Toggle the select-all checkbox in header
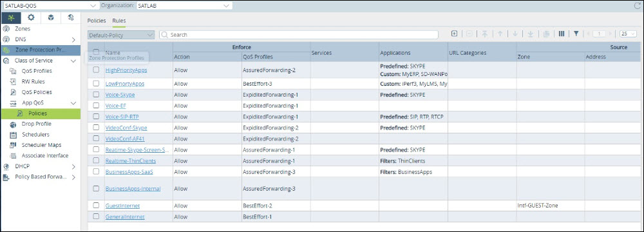Image resolution: width=644 pixels, height=232 pixels. (x=96, y=52)
